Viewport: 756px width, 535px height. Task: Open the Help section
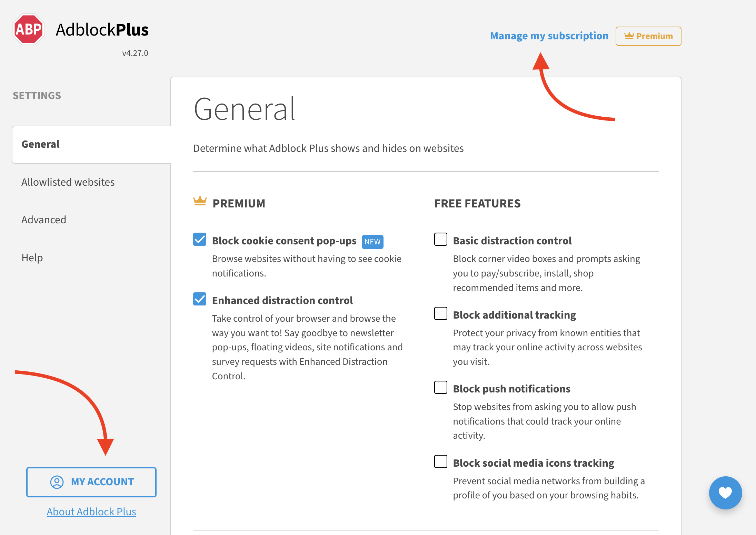[x=32, y=257]
